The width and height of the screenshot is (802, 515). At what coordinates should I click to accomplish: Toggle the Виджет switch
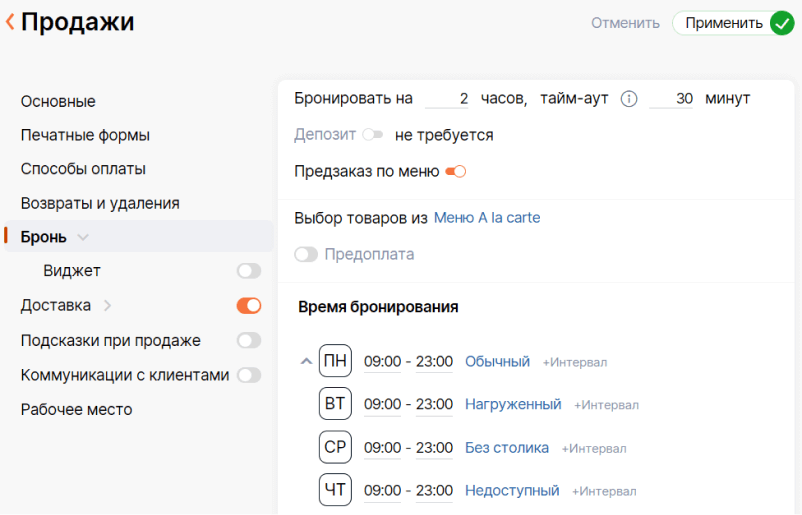click(248, 271)
